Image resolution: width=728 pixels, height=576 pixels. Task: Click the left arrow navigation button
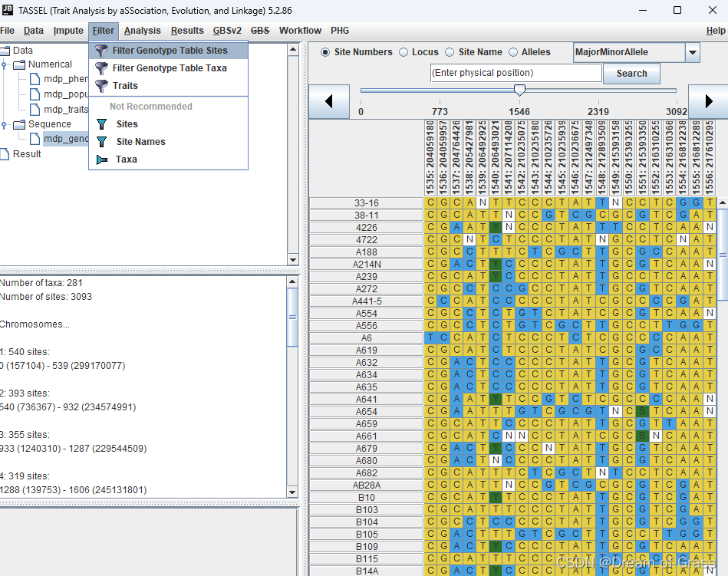pyautogui.click(x=329, y=101)
